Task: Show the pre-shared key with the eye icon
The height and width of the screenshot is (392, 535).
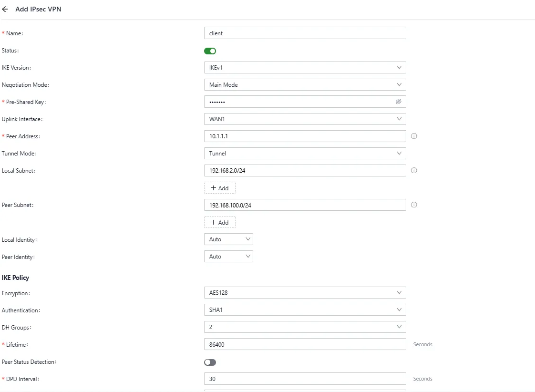Action: 398,102
